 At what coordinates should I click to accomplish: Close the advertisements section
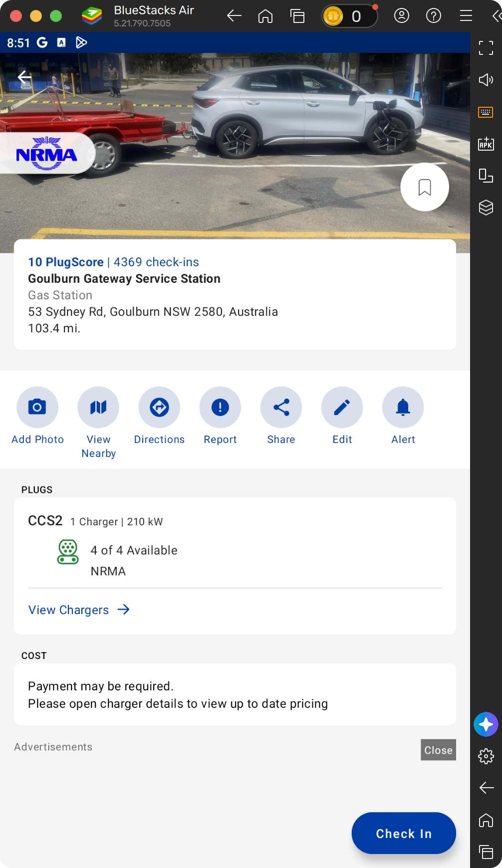pyautogui.click(x=438, y=750)
